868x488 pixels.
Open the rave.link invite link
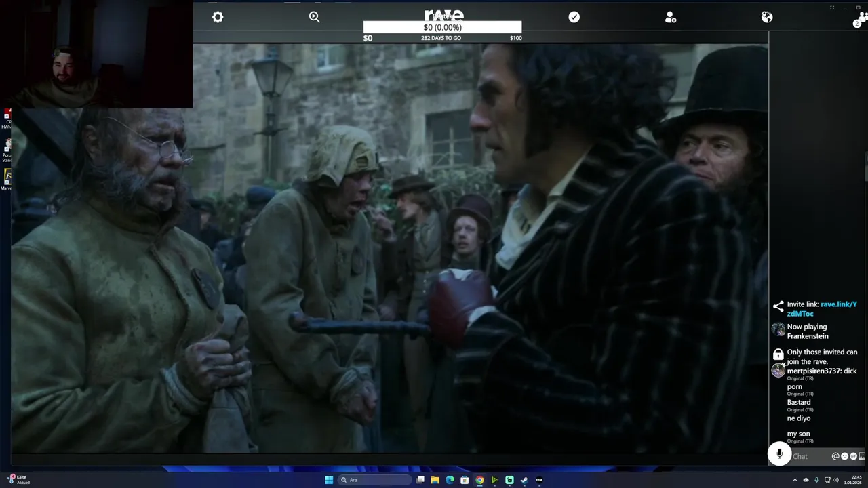(x=822, y=309)
